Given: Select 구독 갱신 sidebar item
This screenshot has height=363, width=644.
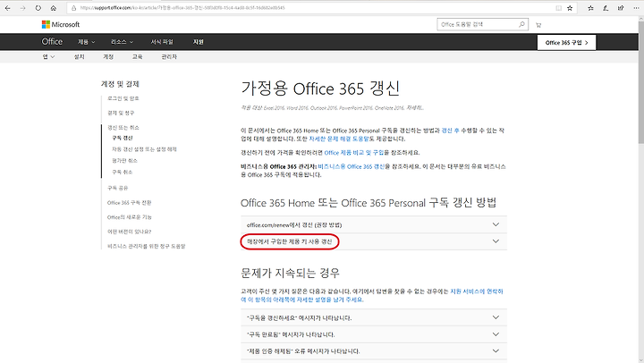Looking at the screenshot, I should pos(123,138).
